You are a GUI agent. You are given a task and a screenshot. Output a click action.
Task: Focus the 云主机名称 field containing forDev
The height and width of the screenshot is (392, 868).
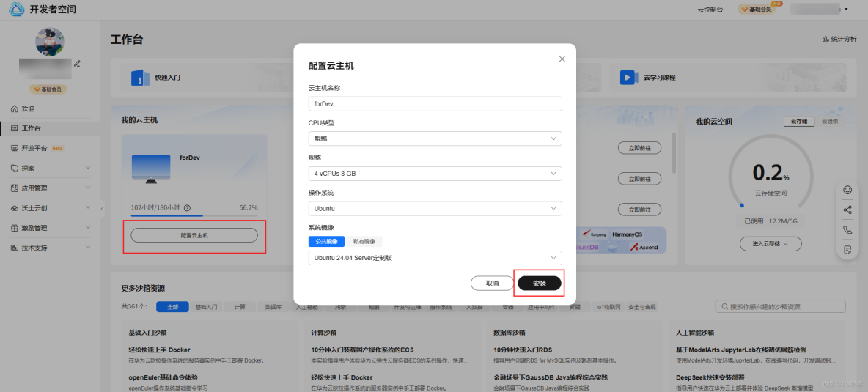[435, 104]
